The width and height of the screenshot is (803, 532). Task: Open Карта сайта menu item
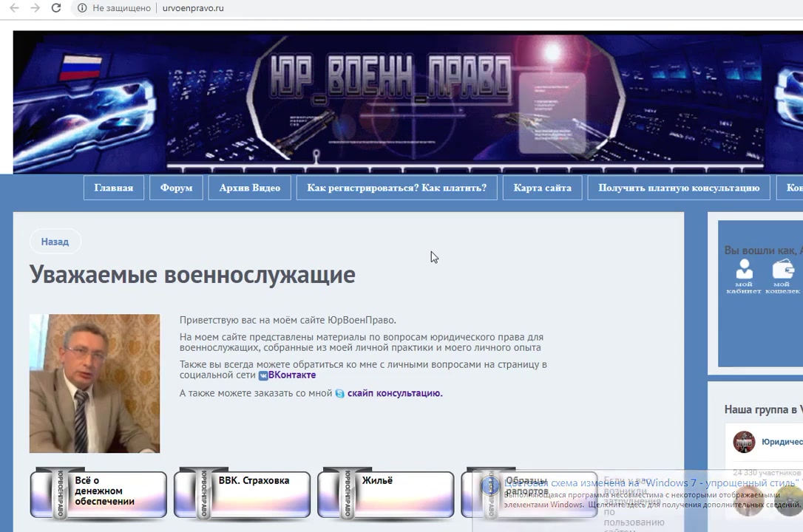542,188
